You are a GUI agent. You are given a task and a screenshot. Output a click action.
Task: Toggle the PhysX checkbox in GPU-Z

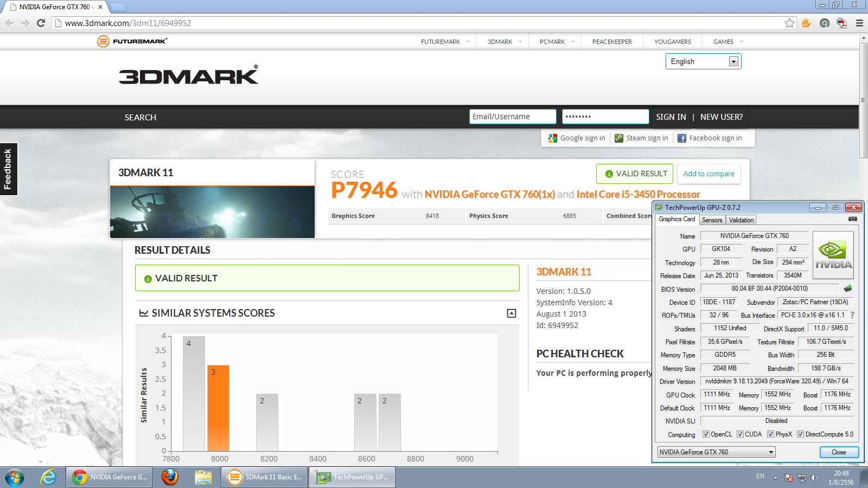pyautogui.click(x=770, y=434)
